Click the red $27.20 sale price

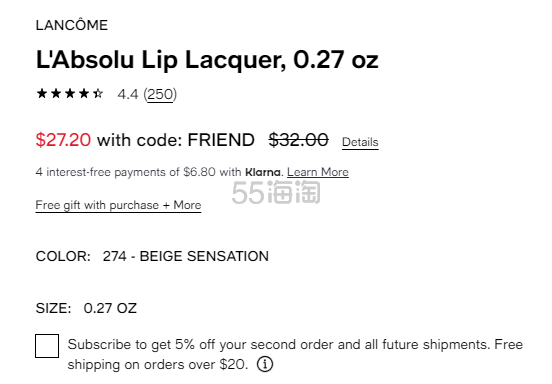(63, 140)
